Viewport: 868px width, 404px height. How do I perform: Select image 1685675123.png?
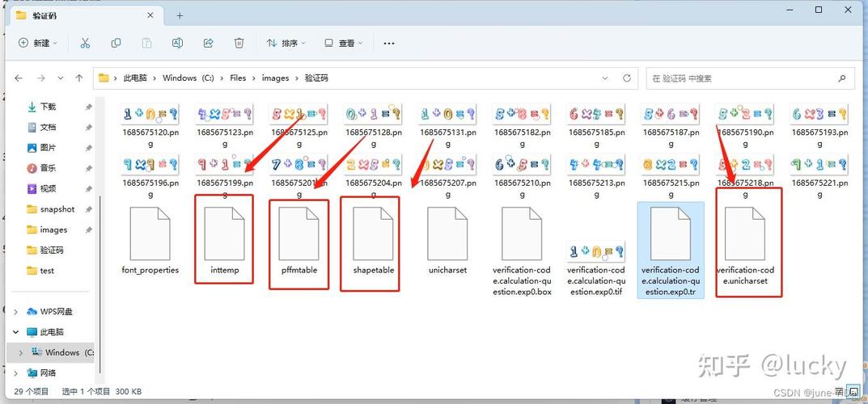point(225,127)
